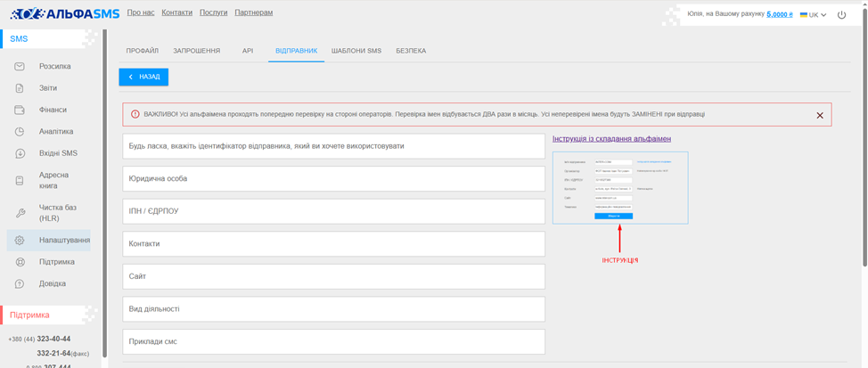Click the Розсилка envelope icon in sidebar

(x=20, y=67)
